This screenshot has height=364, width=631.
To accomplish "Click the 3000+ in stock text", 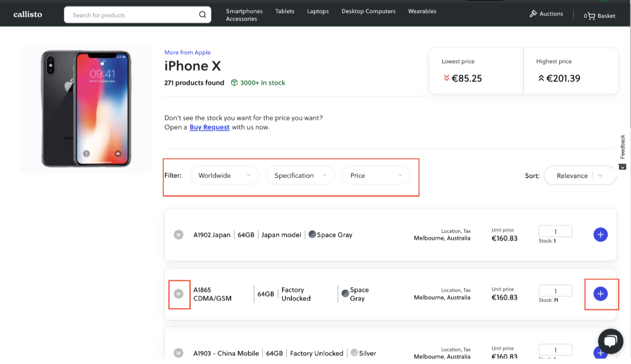I will click(262, 83).
